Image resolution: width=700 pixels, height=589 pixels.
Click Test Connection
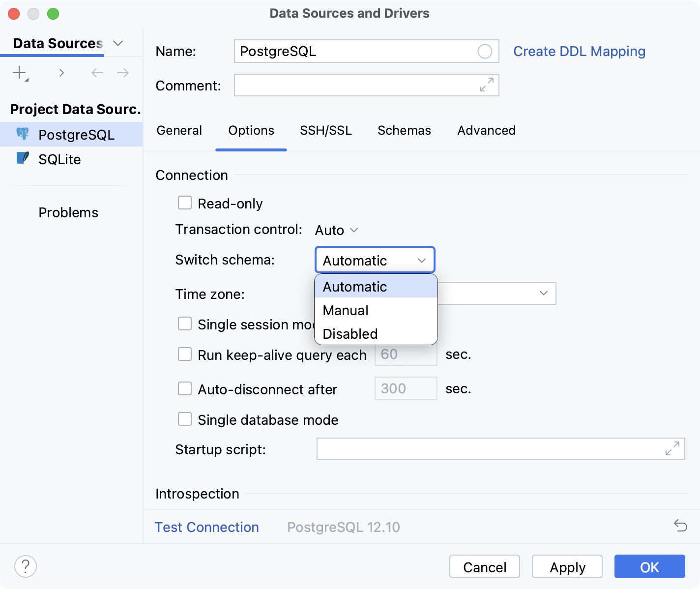click(x=206, y=527)
